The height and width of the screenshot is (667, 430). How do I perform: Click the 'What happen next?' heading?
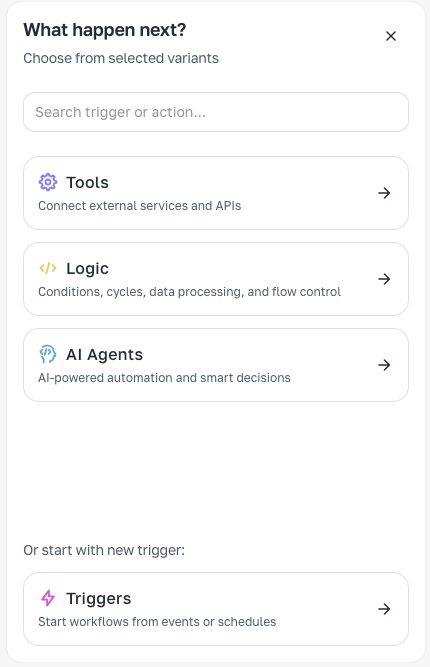(x=105, y=30)
